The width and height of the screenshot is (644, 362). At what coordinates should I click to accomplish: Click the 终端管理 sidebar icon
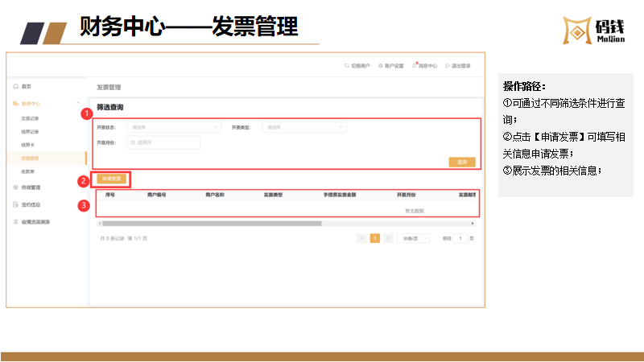pos(15,187)
